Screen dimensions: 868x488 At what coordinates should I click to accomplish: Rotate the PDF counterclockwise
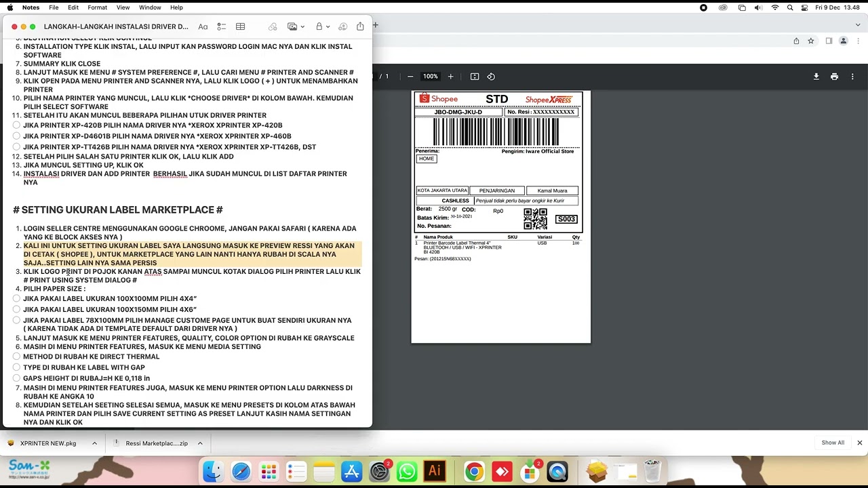(491, 77)
